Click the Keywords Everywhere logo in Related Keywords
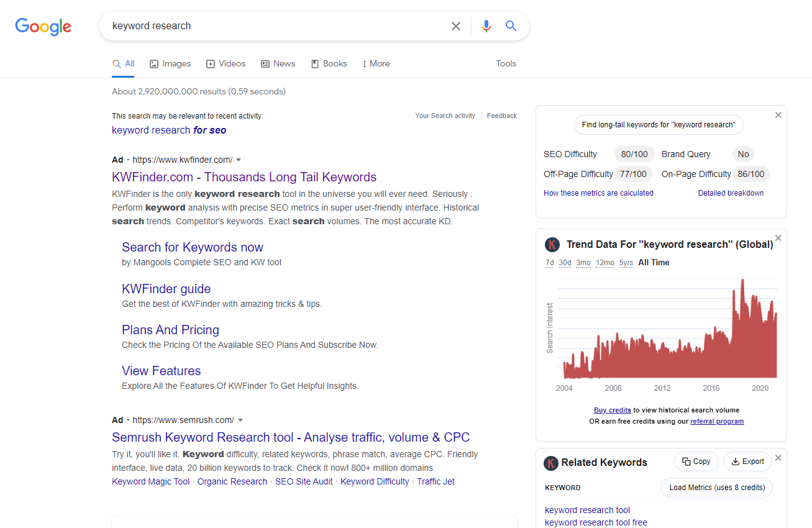The image size is (812, 528). tap(551, 463)
